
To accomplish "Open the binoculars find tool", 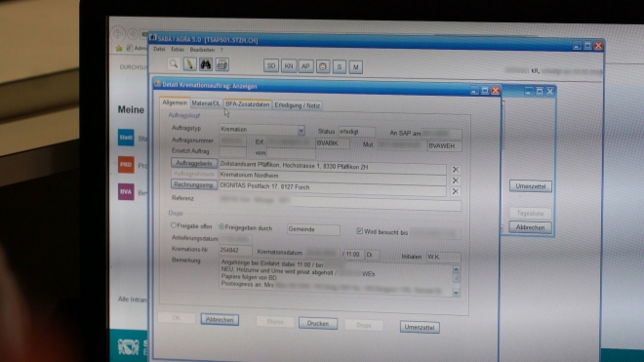I will pyautogui.click(x=205, y=64).
